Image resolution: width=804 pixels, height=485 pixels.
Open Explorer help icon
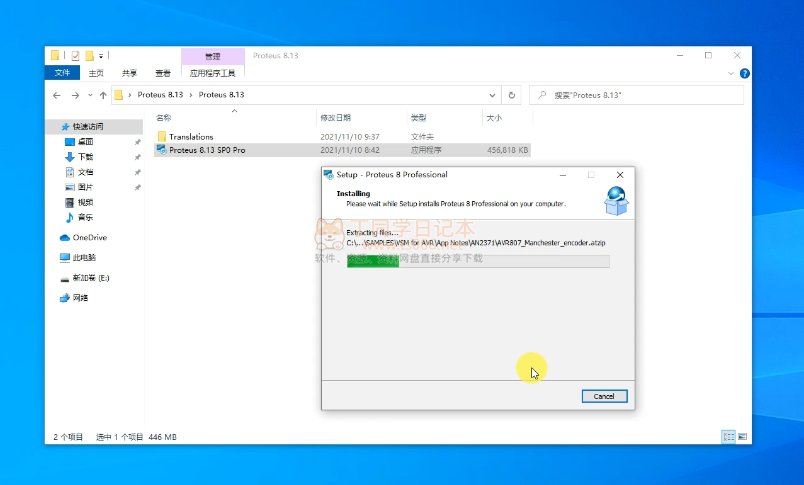point(745,74)
